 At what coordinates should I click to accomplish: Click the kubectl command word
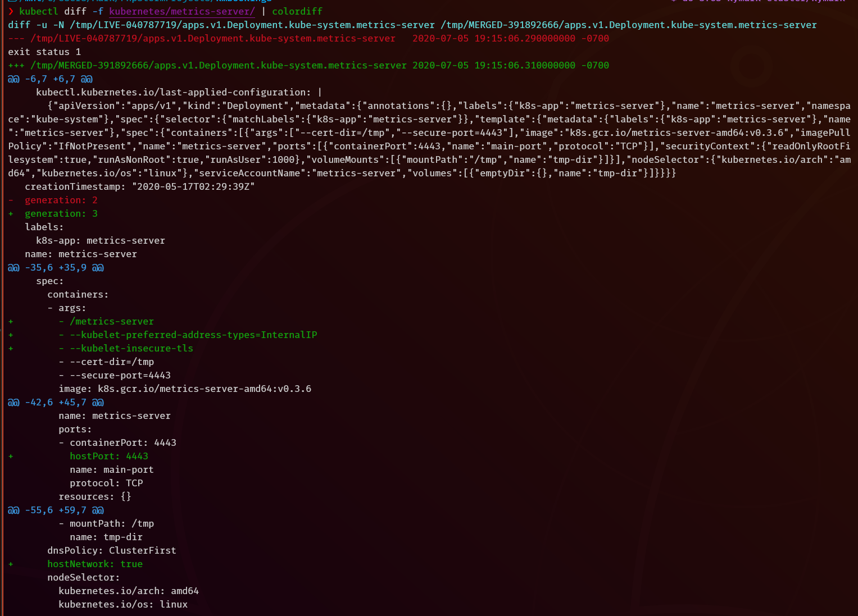(38, 11)
